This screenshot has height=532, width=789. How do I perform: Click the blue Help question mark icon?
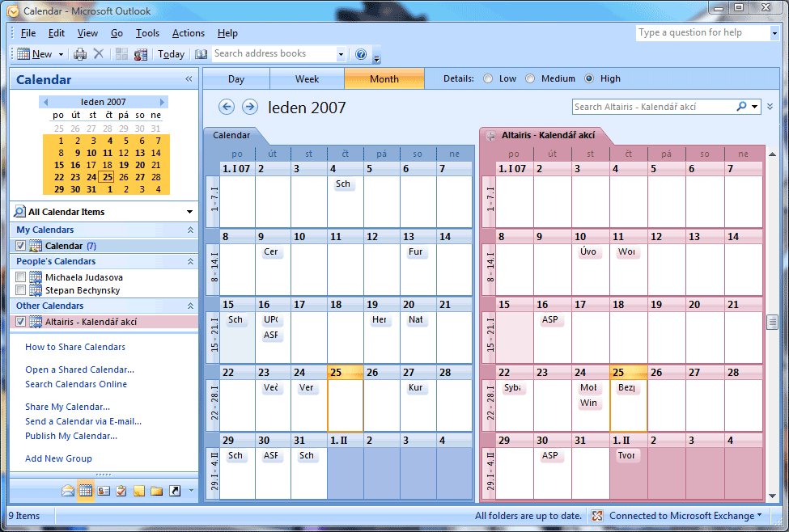click(x=361, y=54)
